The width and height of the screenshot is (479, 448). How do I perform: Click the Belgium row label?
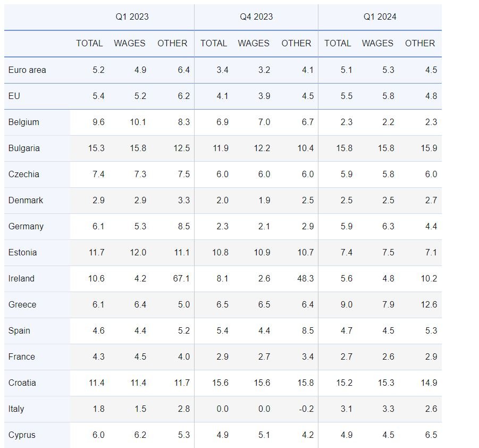tap(24, 122)
